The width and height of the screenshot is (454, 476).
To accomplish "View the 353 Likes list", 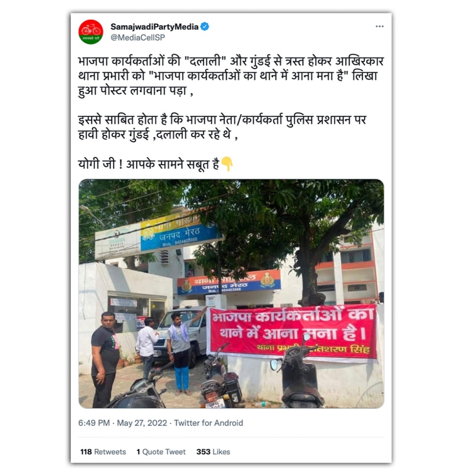I will pyautogui.click(x=213, y=452).
